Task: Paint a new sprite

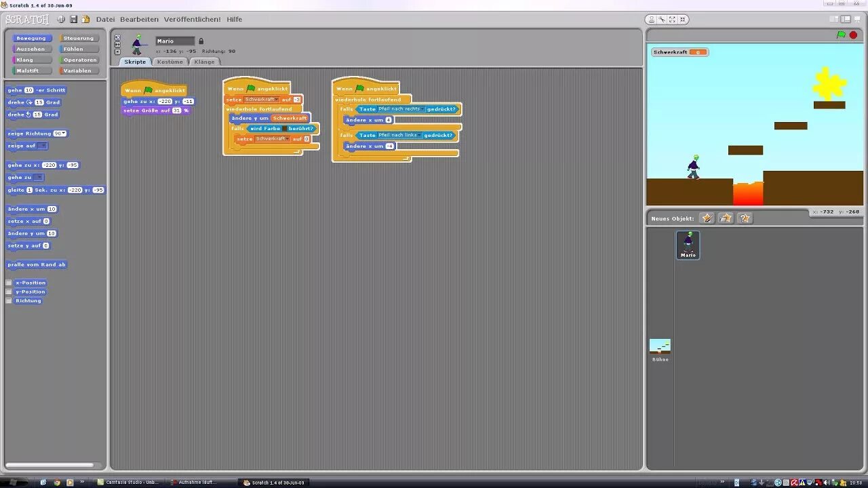Action: [707, 218]
